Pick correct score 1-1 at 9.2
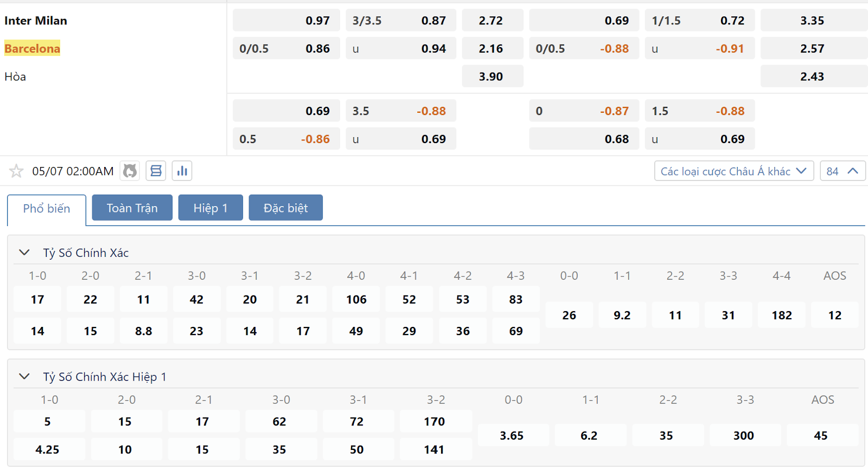The image size is (868, 470). (x=622, y=315)
